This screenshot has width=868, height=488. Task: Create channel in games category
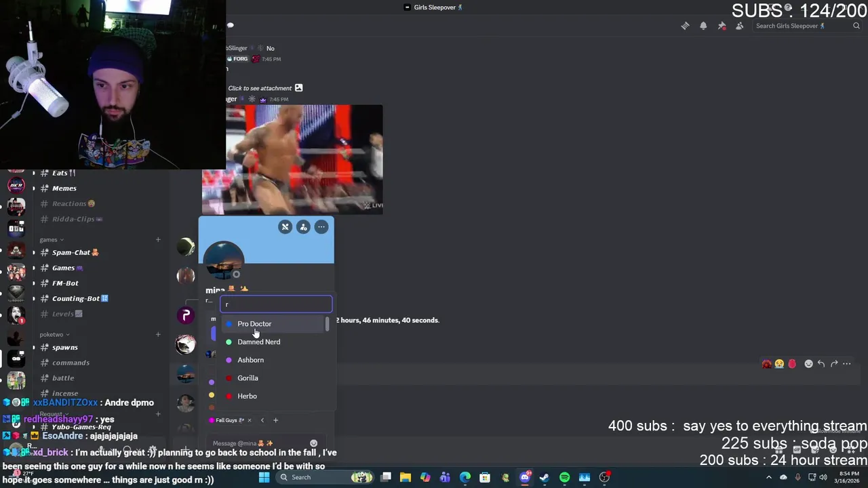click(x=158, y=239)
